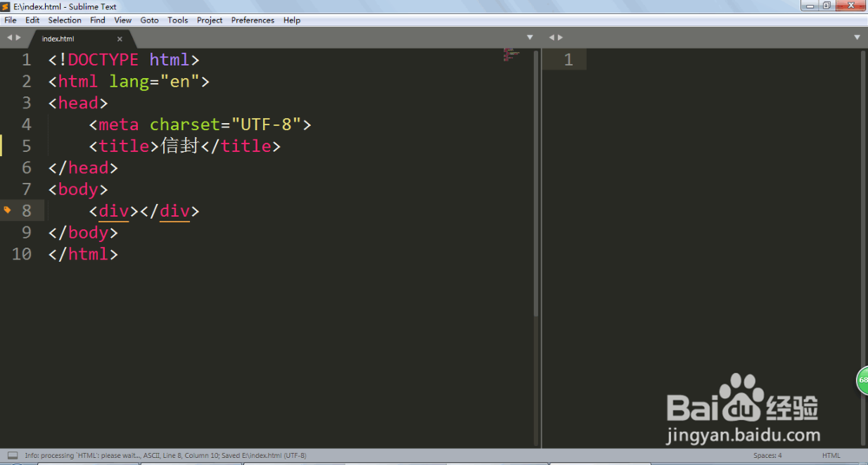The height and width of the screenshot is (465, 868).
Task: Close the index.html tab
Action: point(120,39)
